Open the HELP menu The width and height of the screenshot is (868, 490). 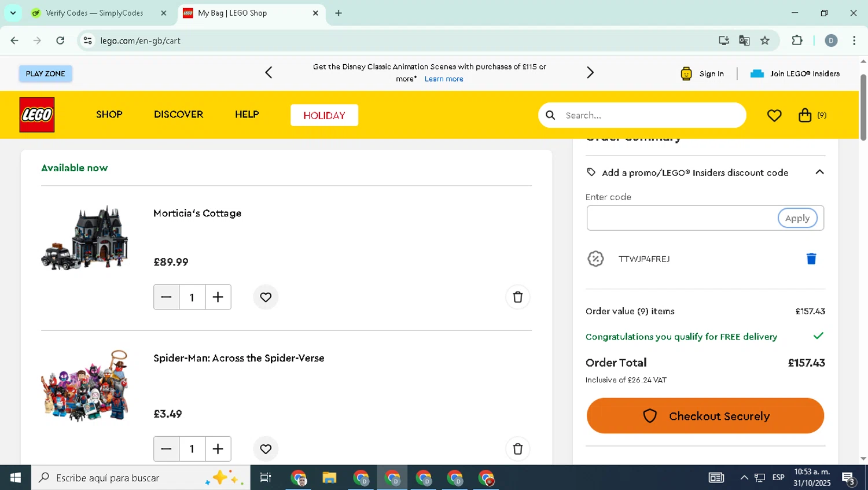tap(247, 115)
